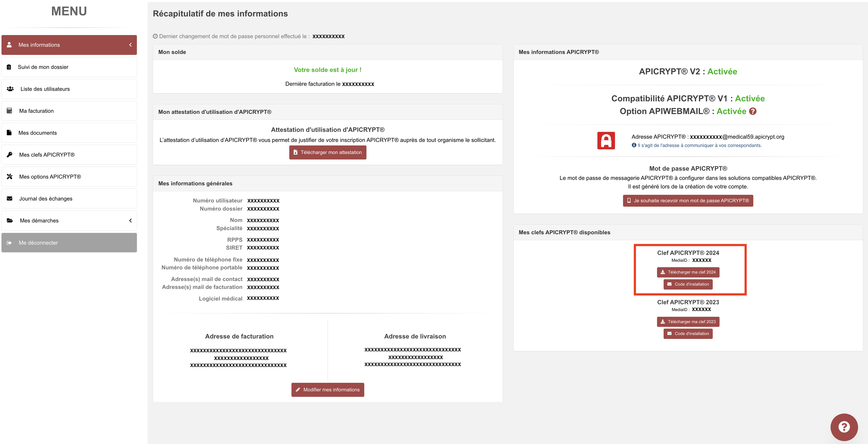This screenshot has width=868, height=444.
Task: Expand the 'Mes informations' sidebar section
Action: 130,45
